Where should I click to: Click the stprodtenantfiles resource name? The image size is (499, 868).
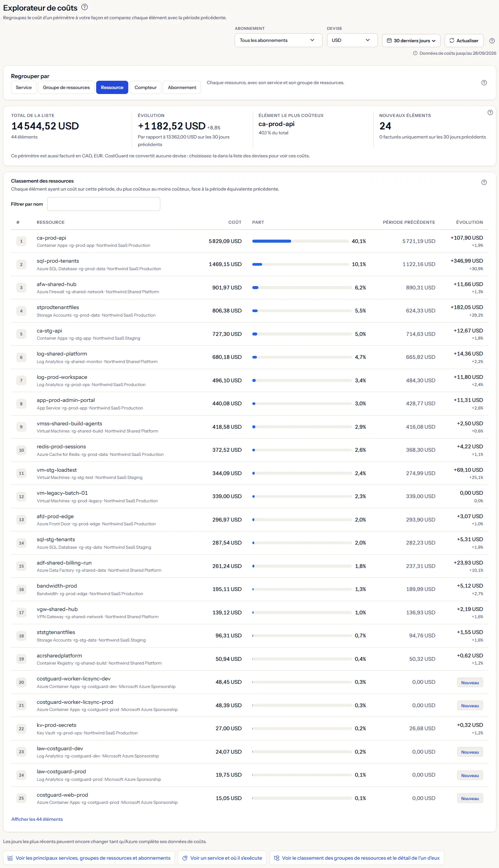coord(58,307)
